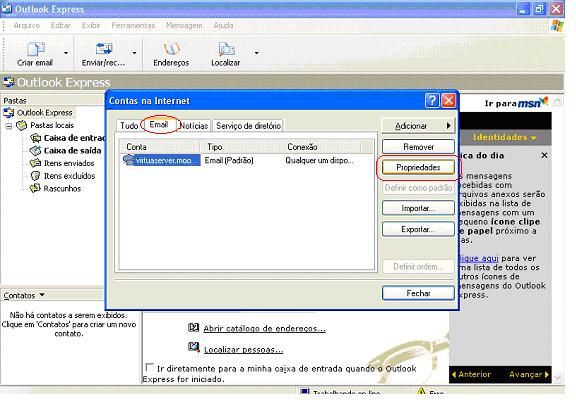This screenshot has width=576, height=400.
Task: Click Localizar pessoas link
Action: [x=244, y=350]
